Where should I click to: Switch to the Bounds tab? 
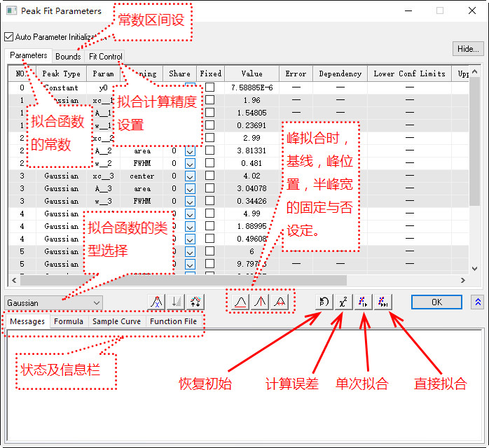tap(68, 57)
